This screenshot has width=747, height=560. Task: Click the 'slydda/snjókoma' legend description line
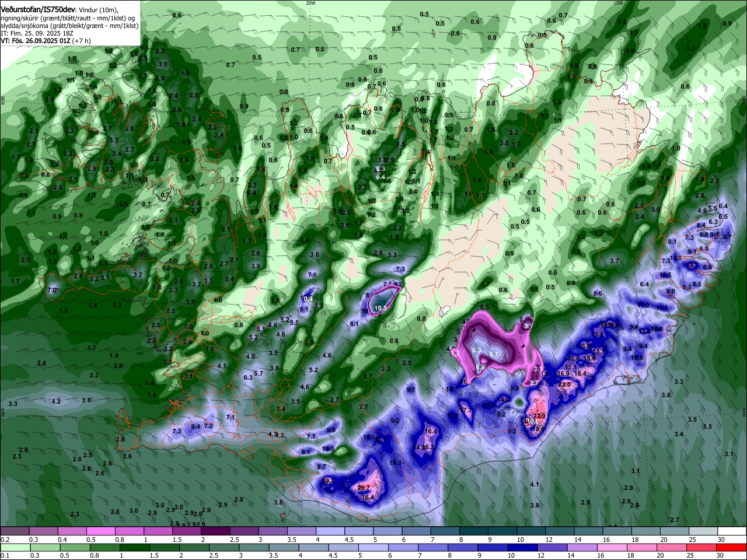tap(69, 26)
